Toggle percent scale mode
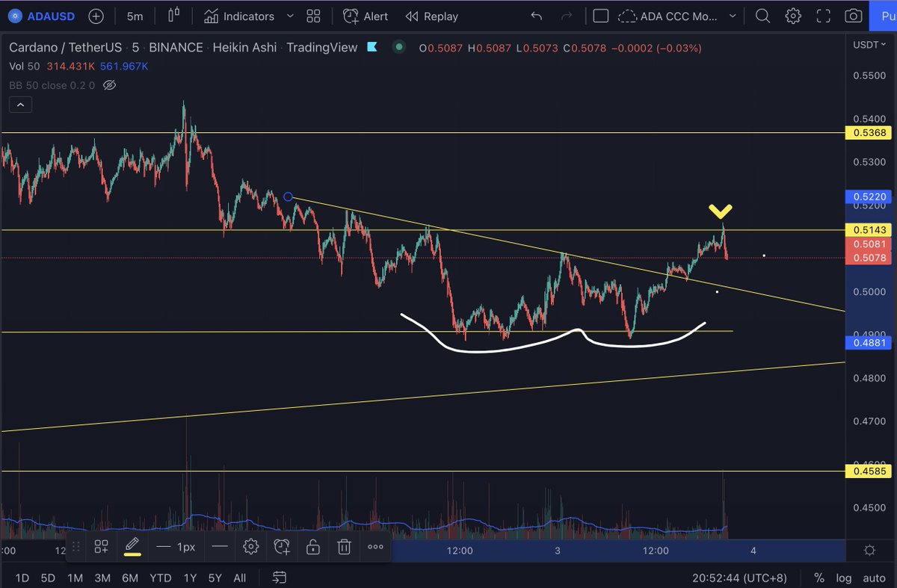Screen dimensions: 897x588 tap(819, 578)
